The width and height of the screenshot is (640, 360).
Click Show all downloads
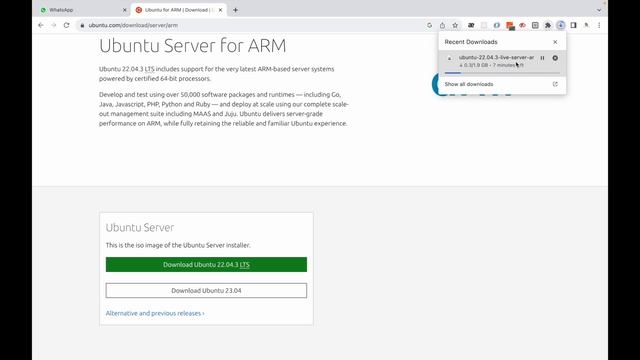(x=469, y=84)
